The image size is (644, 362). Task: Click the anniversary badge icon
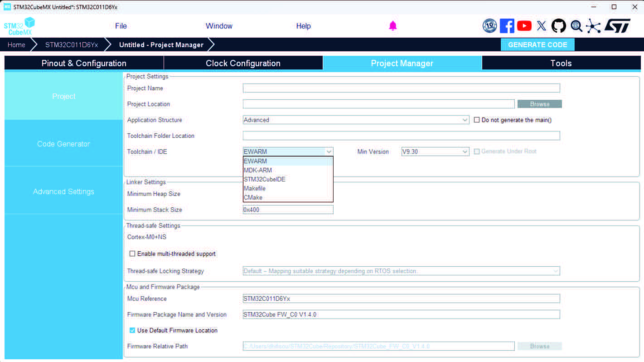click(x=490, y=26)
